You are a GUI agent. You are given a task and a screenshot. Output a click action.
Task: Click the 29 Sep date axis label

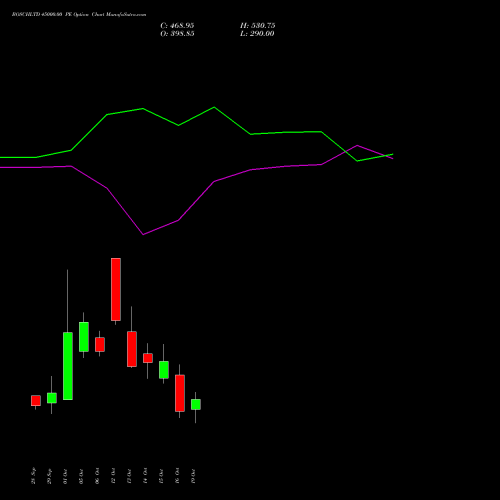tap(49, 476)
